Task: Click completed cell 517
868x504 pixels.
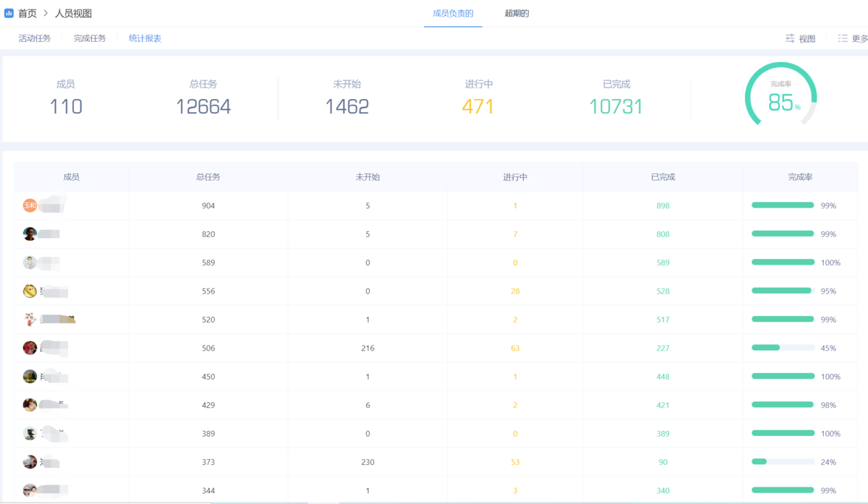Action: click(663, 320)
